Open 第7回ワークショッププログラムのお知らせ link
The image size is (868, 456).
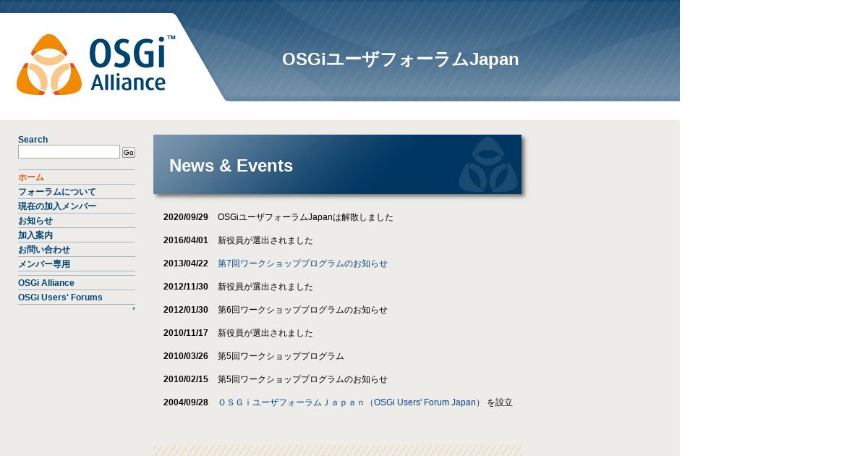tap(302, 263)
